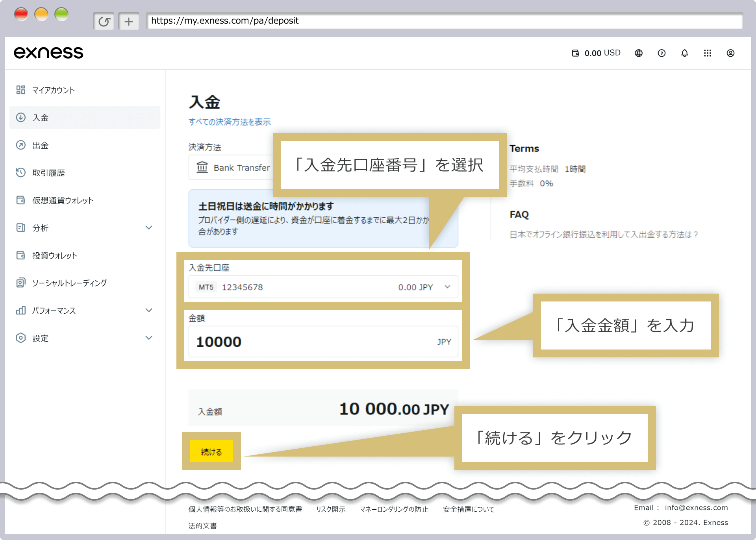Image resolution: width=756 pixels, height=540 pixels.
Task: Click the browser reload button
Action: click(x=104, y=21)
